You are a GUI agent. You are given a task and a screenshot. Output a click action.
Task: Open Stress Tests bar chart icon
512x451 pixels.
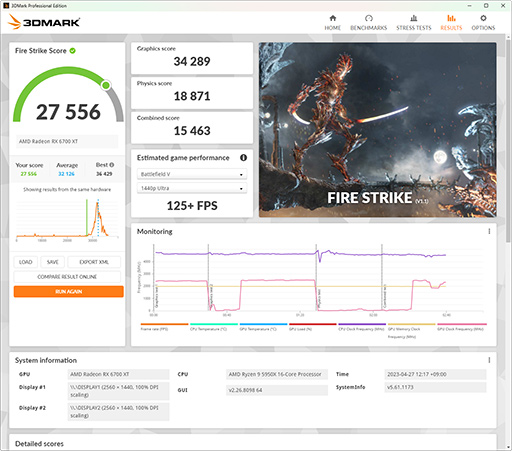(414, 18)
